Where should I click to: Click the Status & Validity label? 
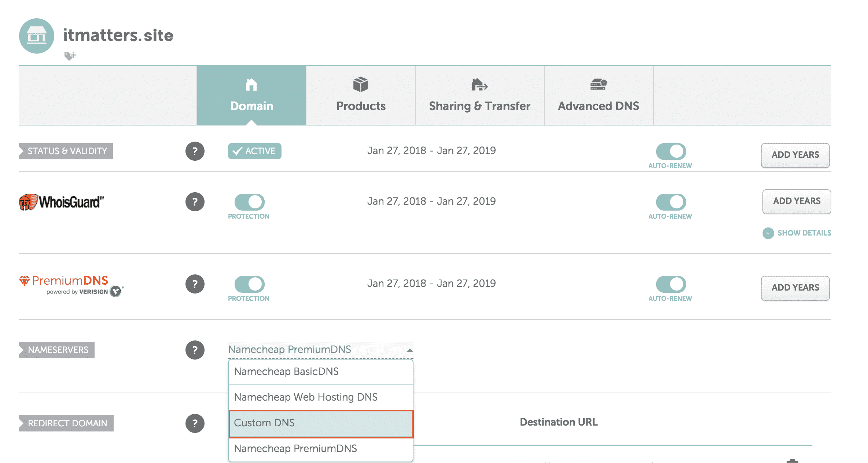pyautogui.click(x=66, y=151)
